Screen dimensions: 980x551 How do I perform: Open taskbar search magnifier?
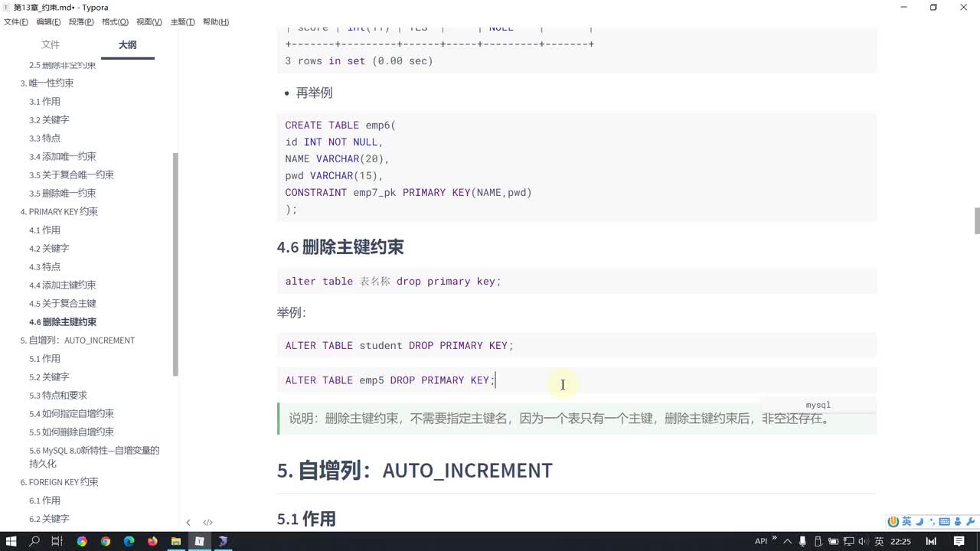pos(34,541)
